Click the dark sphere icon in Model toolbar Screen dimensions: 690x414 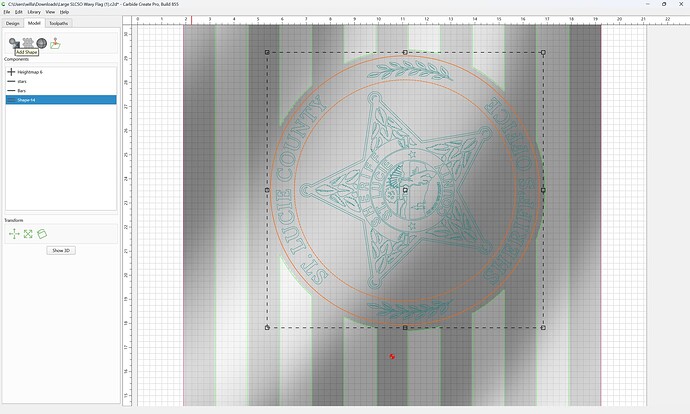[41, 43]
